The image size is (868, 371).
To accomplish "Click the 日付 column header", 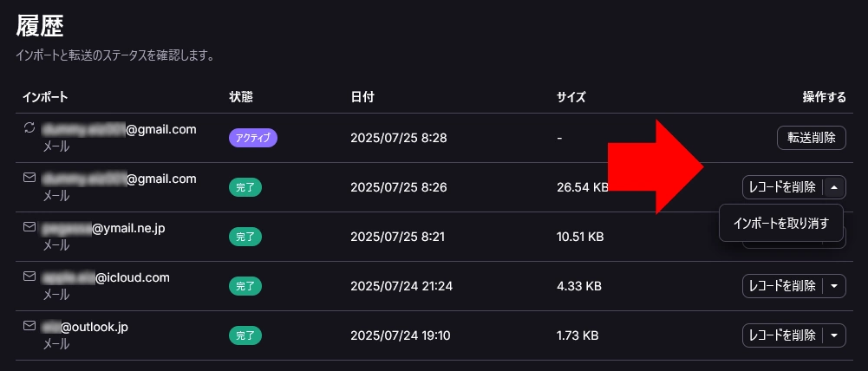I will click(362, 97).
